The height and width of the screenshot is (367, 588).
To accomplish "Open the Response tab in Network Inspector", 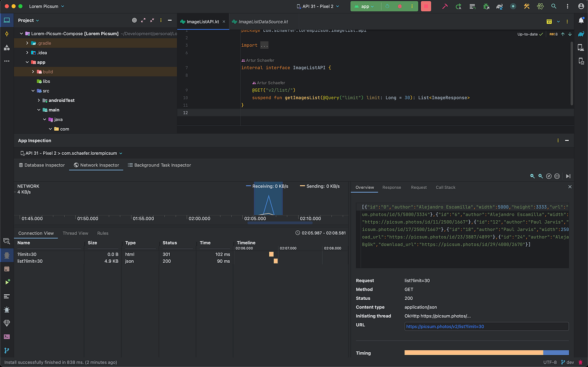I will pyautogui.click(x=391, y=187).
